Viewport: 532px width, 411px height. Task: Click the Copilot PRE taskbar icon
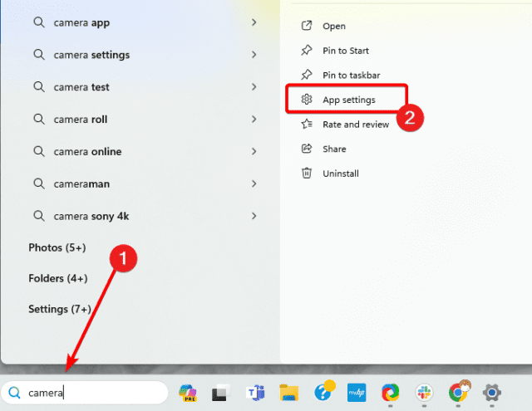pos(187,393)
